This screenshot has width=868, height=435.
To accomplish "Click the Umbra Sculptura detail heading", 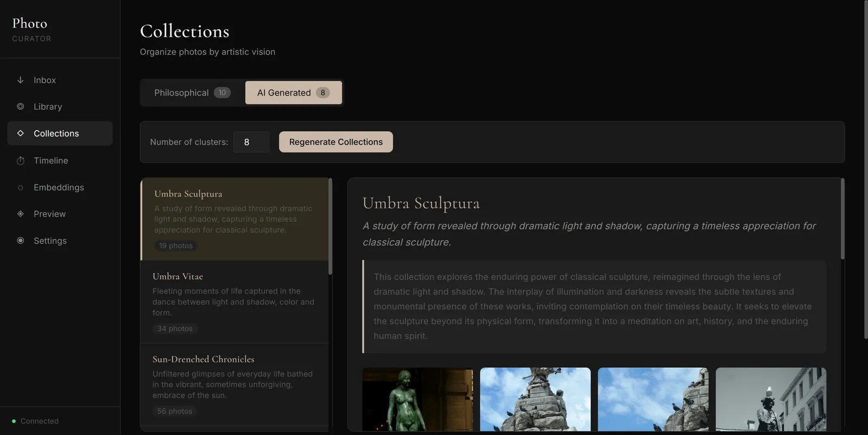I will pos(421,203).
